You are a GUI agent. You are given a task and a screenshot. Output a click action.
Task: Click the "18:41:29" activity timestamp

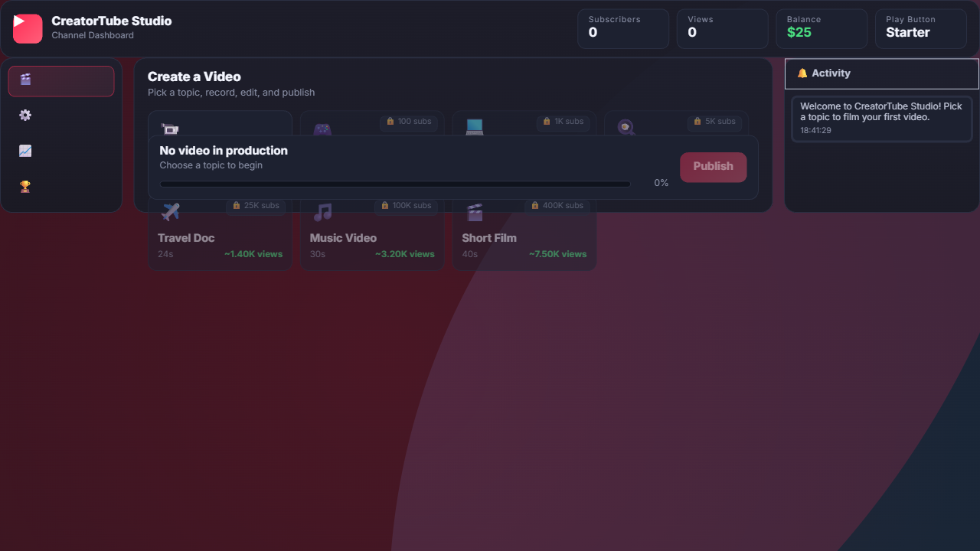[816, 131]
